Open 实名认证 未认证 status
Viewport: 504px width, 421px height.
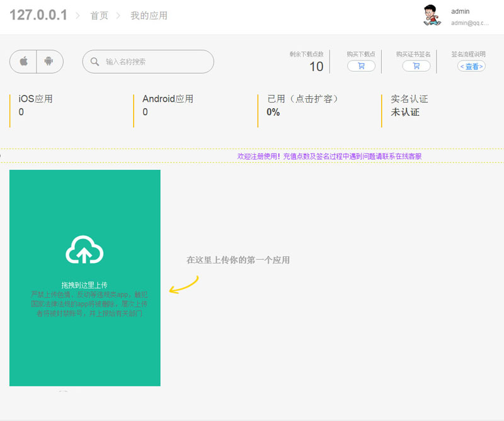[409, 106]
